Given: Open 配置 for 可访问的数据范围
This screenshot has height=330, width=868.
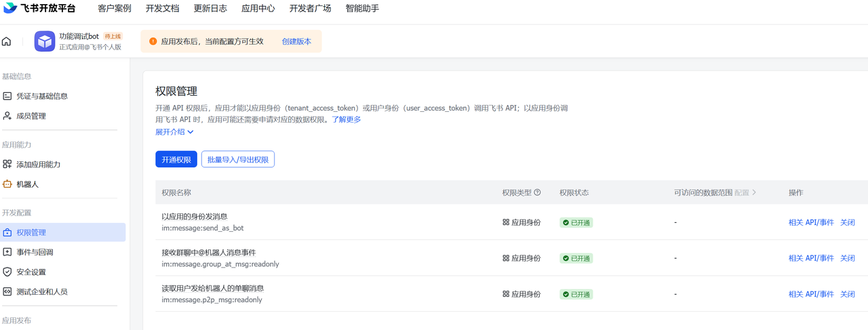Looking at the screenshot, I should 745,192.
